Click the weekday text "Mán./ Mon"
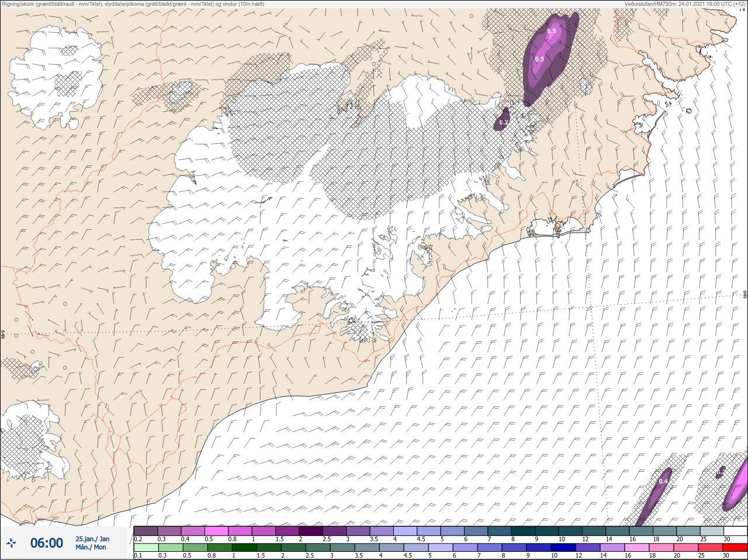The image size is (748, 560). click(x=91, y=547)
